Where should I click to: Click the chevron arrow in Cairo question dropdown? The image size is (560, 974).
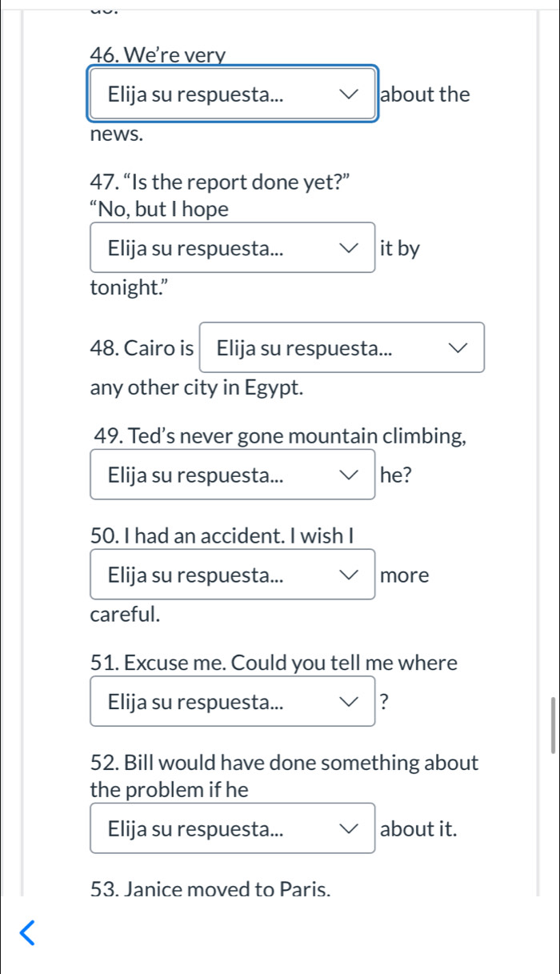[457, 348]
